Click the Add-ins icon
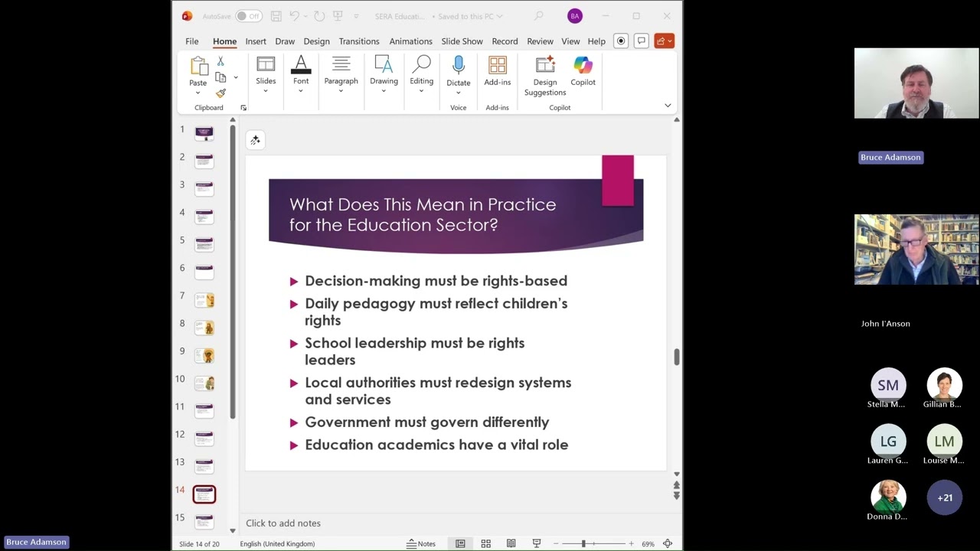Screen dimensions: 980x551 [x=498, y=66]
